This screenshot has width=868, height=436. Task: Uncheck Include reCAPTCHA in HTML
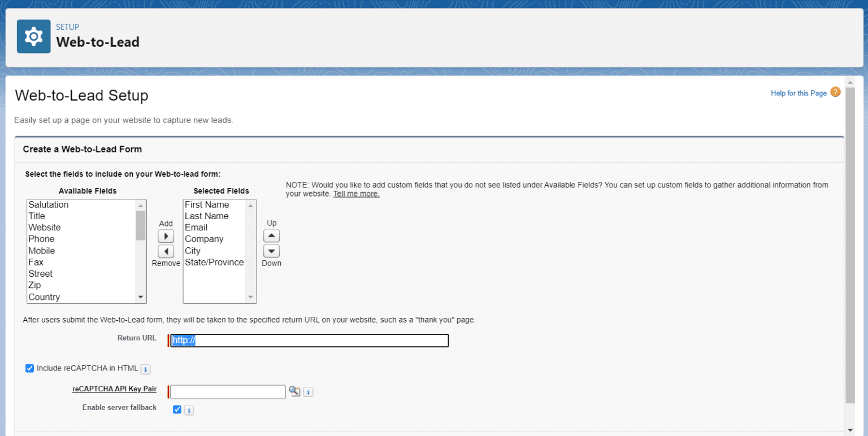[29, 368]
